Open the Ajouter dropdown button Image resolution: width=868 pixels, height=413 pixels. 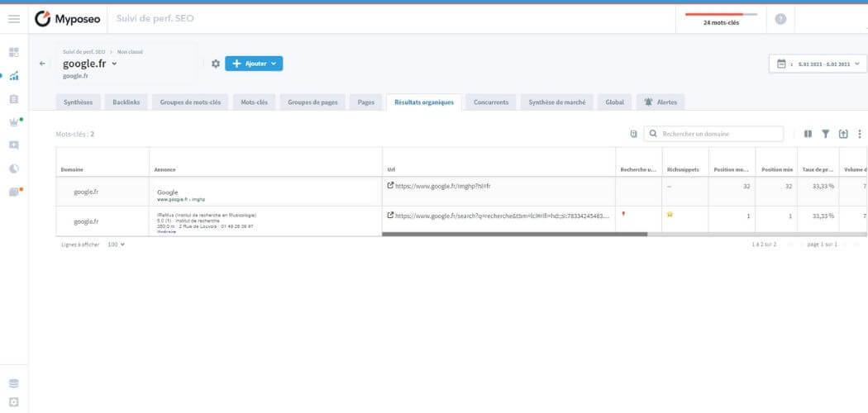tap(254, 64)
